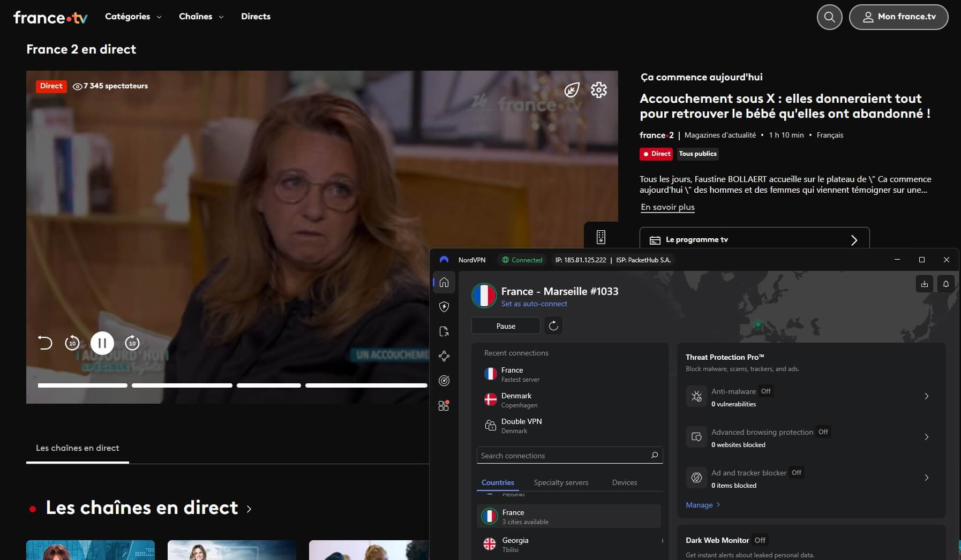Screen dimensions: 961x560
Task: Click the NordVPN reconnect refresh icon
Action: (554, 326)
